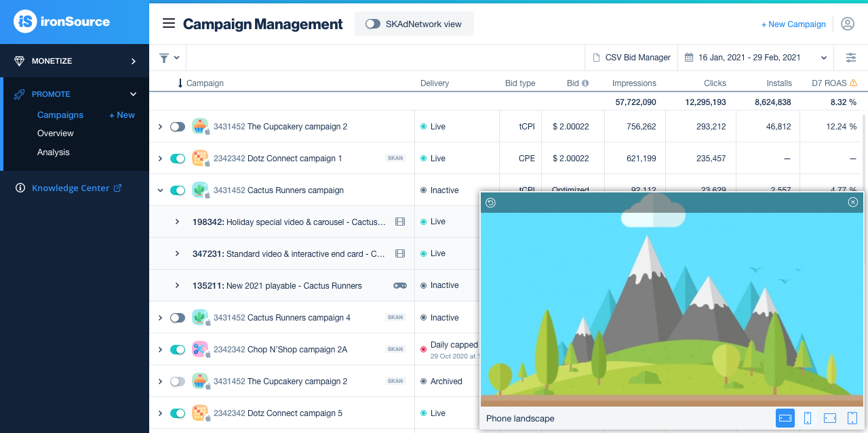The image size is (868, 433).
Task: Open the filter dropdown arrow
Action: tap(177, 58)
